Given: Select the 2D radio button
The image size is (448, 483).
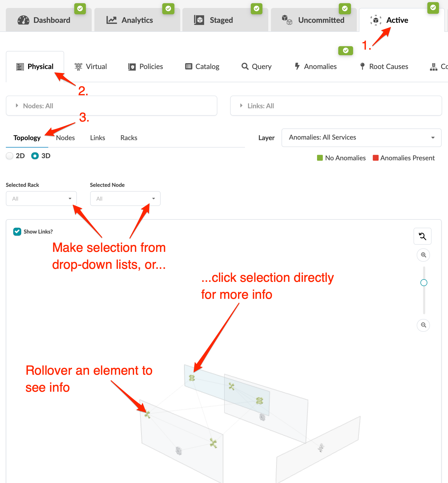Looking at the screenshot, I should click(10, 156).
